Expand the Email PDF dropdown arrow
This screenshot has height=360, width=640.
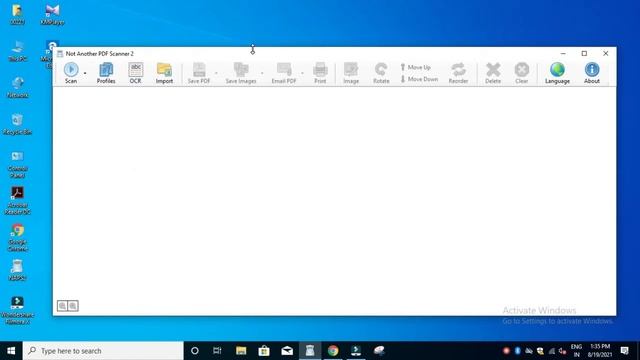pos(302,73)
